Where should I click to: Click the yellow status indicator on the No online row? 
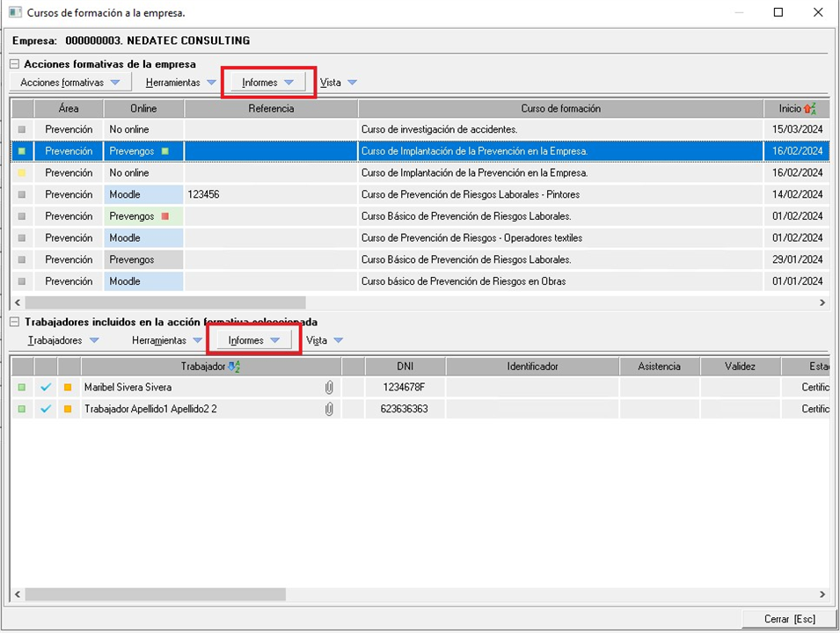click(x=22, y=173)
